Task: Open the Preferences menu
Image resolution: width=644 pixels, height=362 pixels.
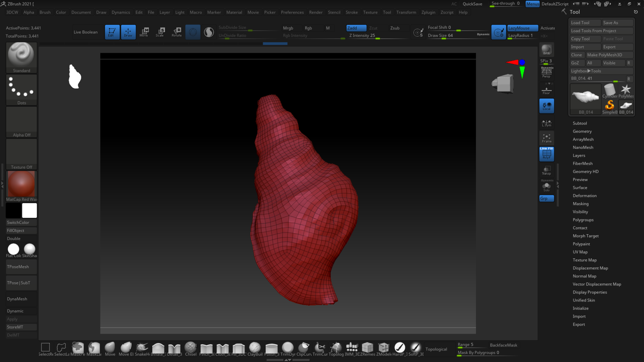Action: click(292, 12)
